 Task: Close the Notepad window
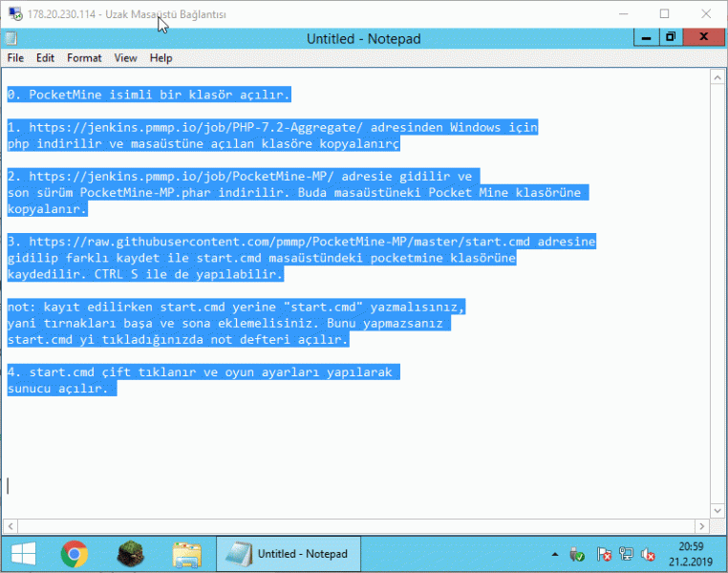pos(703,37)
